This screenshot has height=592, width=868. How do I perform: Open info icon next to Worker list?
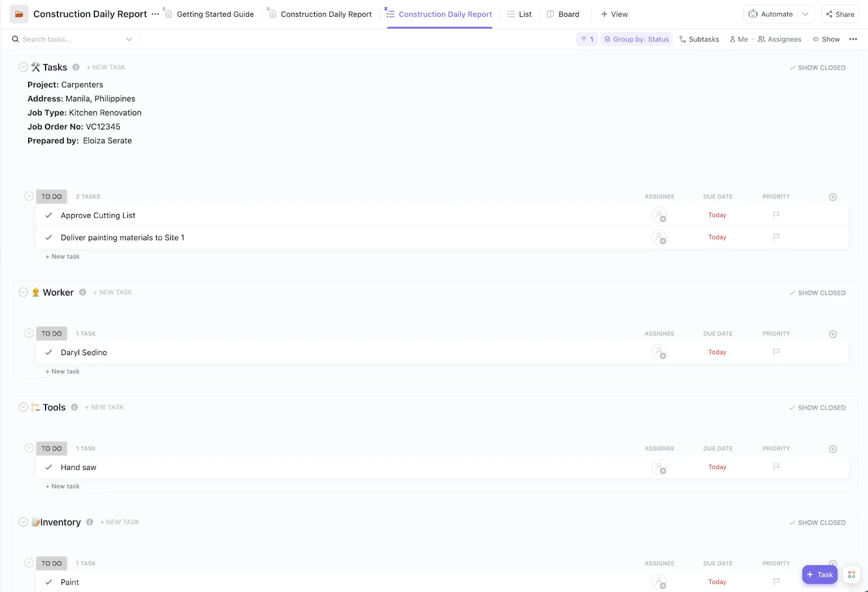(82, 292)
